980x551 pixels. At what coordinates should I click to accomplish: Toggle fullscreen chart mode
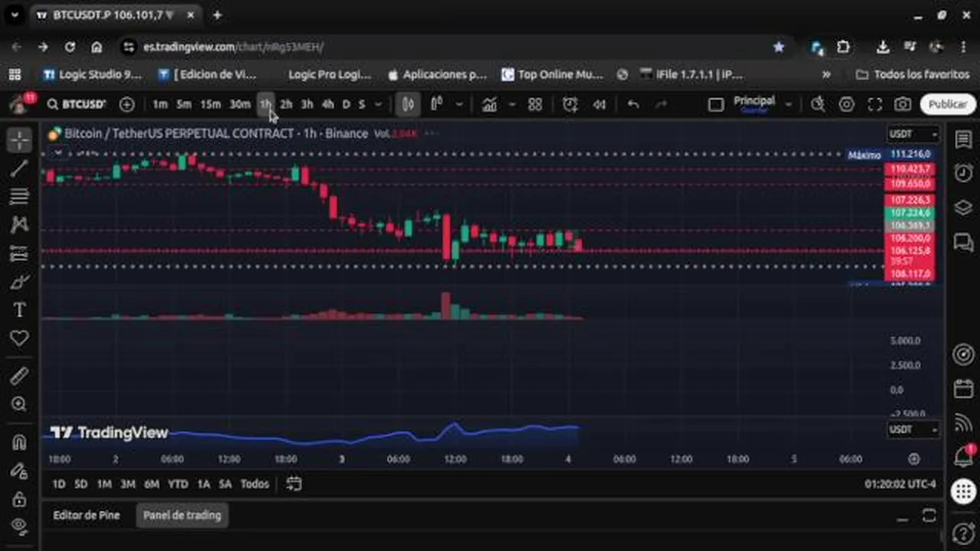coord(874,104)
